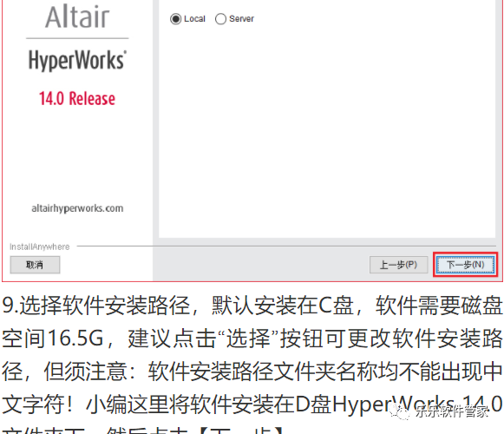
Task: Click the HyperWorks logo text
Action: point(77,60)
